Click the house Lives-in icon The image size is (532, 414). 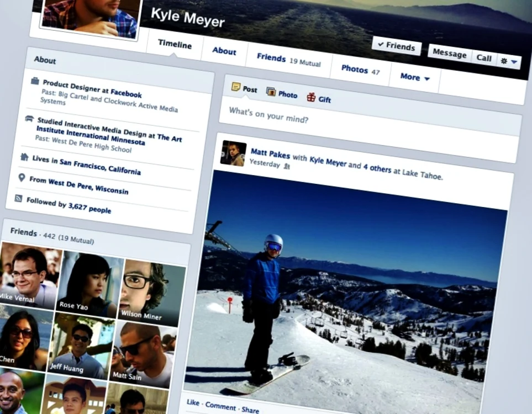click(24, 157)
